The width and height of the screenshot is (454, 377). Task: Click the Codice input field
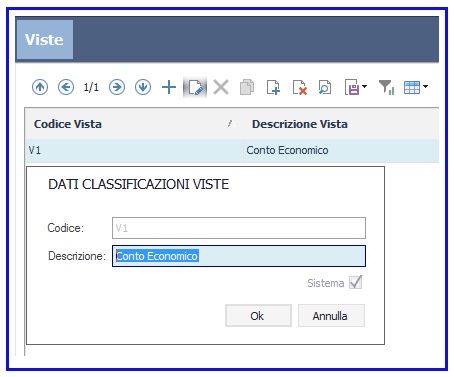click(x=239, y=228)
